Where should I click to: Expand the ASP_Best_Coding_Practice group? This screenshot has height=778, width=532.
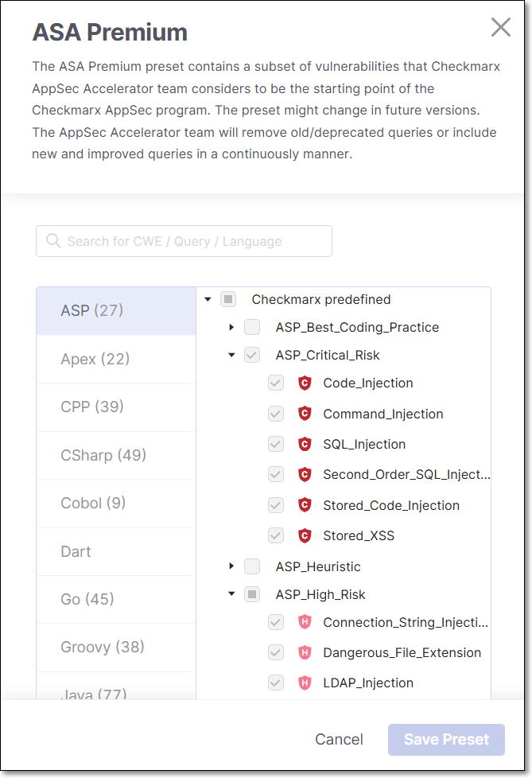coord(231,327)
